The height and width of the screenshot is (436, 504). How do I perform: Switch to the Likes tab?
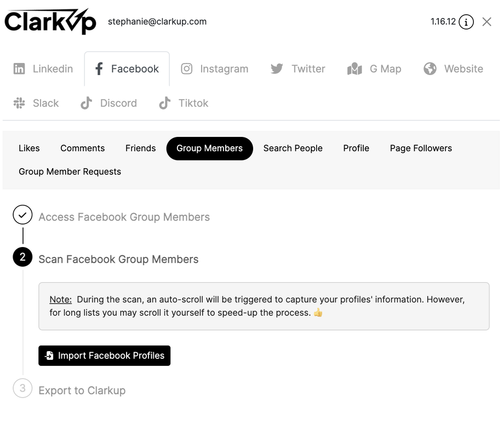click(x=29, y=148)
